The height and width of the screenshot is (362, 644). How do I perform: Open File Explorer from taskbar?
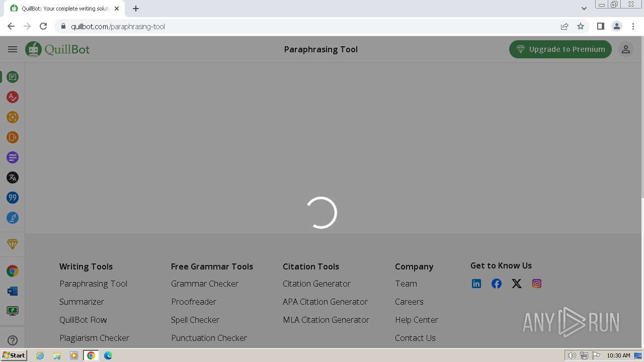57,355
